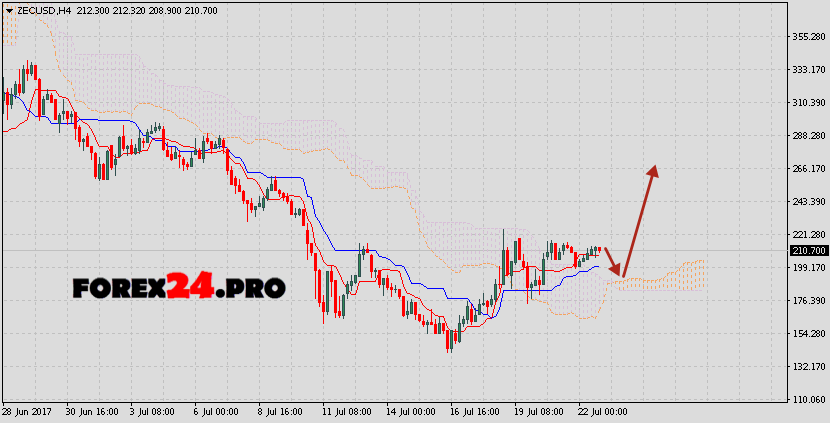Click the 154.280 price axis label

pos(808,334)
